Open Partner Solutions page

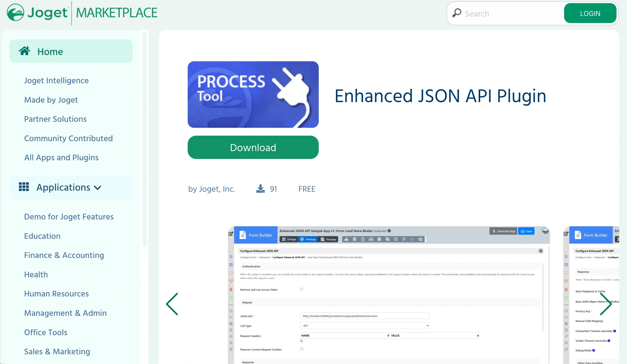[55, 119]
